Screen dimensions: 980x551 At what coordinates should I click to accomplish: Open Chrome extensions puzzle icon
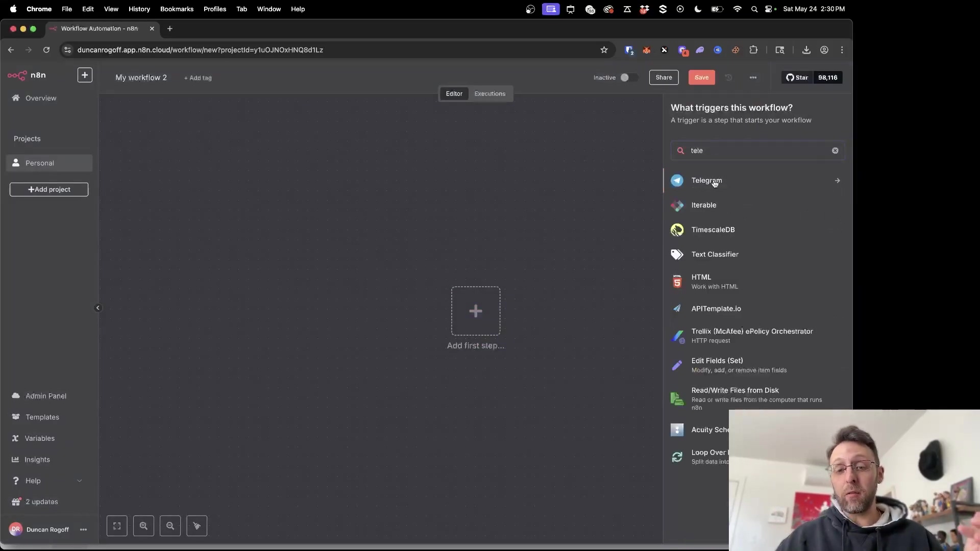(x=753, y=50)
